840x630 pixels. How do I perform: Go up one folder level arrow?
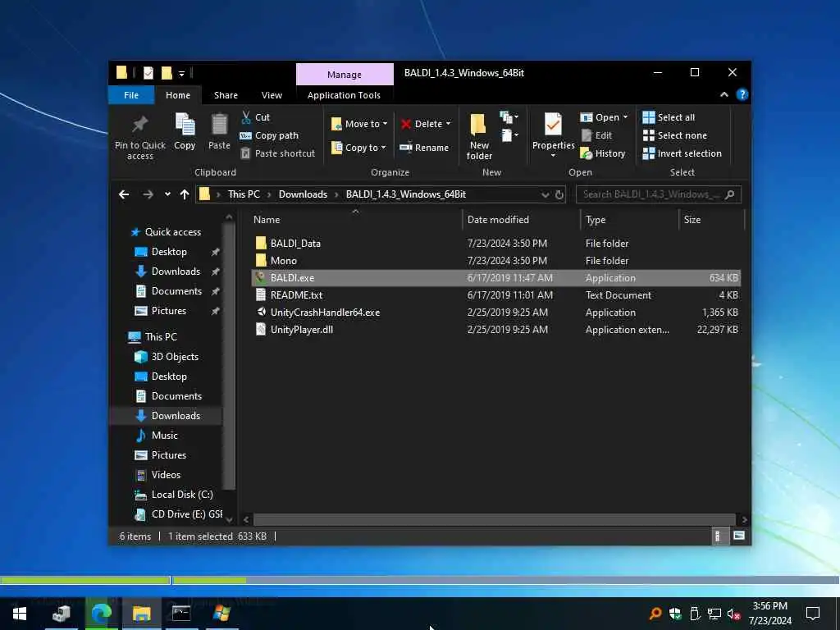185,194
